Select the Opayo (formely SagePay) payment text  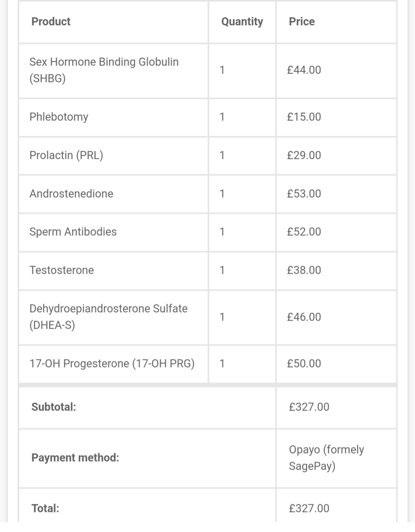(326, 458)
